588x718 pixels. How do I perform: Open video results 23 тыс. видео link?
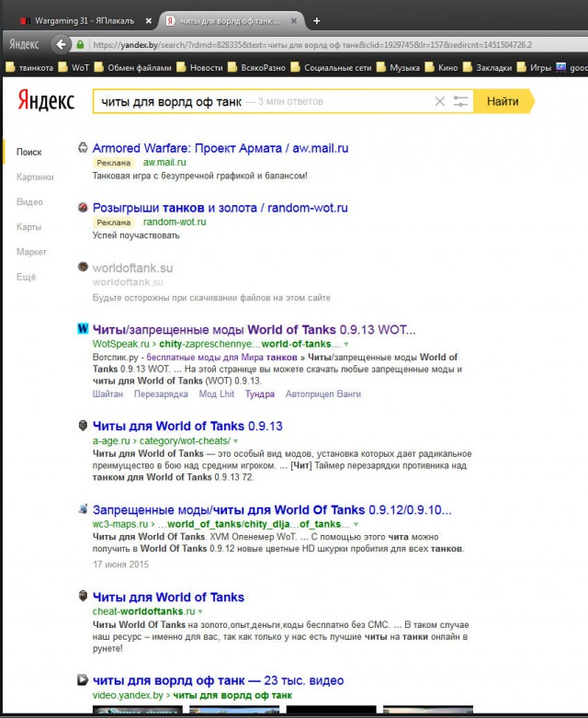[x=219, y=680]
